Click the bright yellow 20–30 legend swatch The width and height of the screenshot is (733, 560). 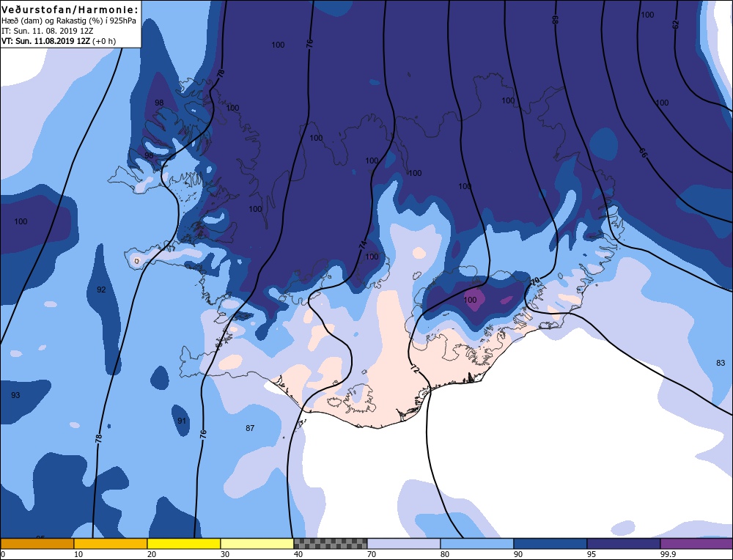click(x=184, y=543)
